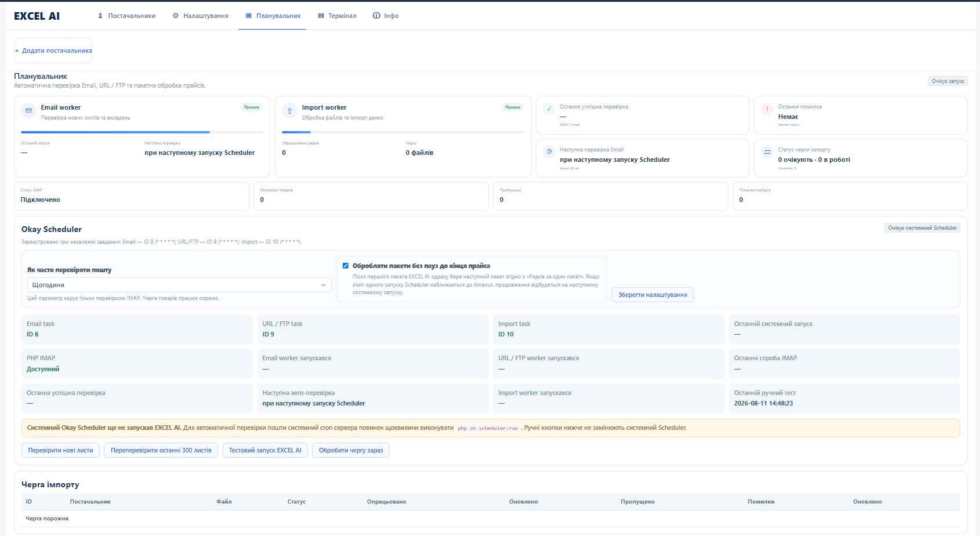The height and width of the screenshot is (536, 980).
Task: Click the Import worker progress bar
Action: click(x=403, y=132)
